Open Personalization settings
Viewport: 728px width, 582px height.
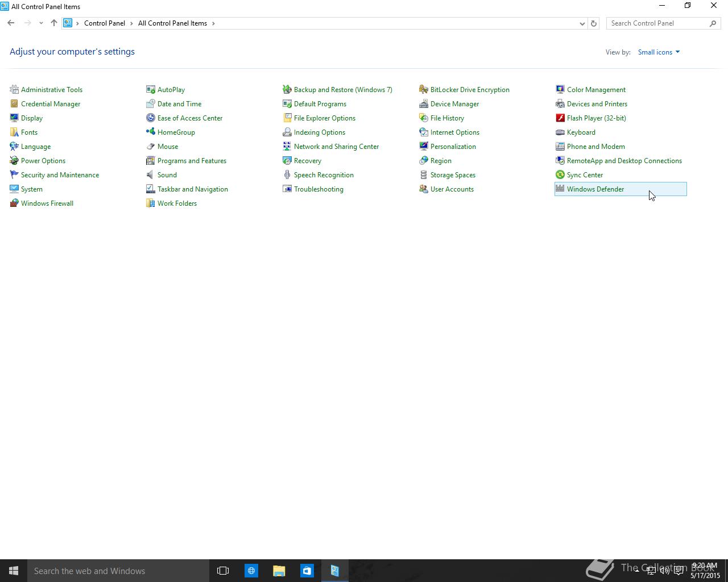pos(453,147)
